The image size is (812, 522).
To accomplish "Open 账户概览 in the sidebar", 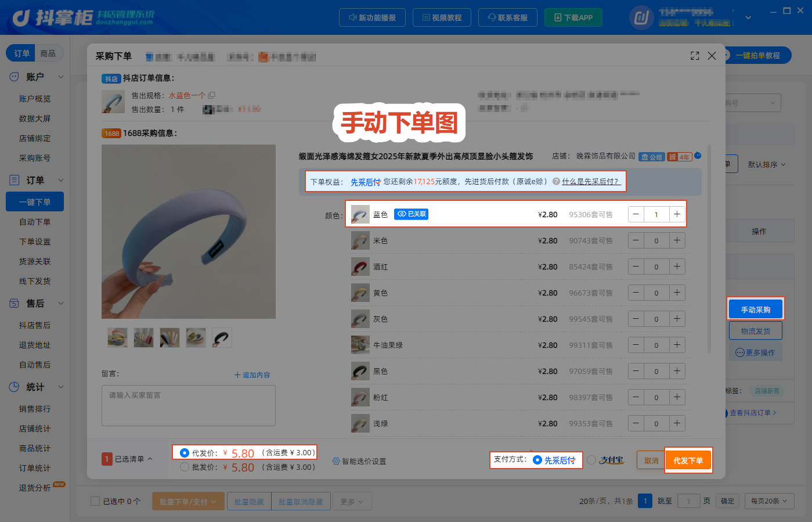I will [x=35, y=99].
